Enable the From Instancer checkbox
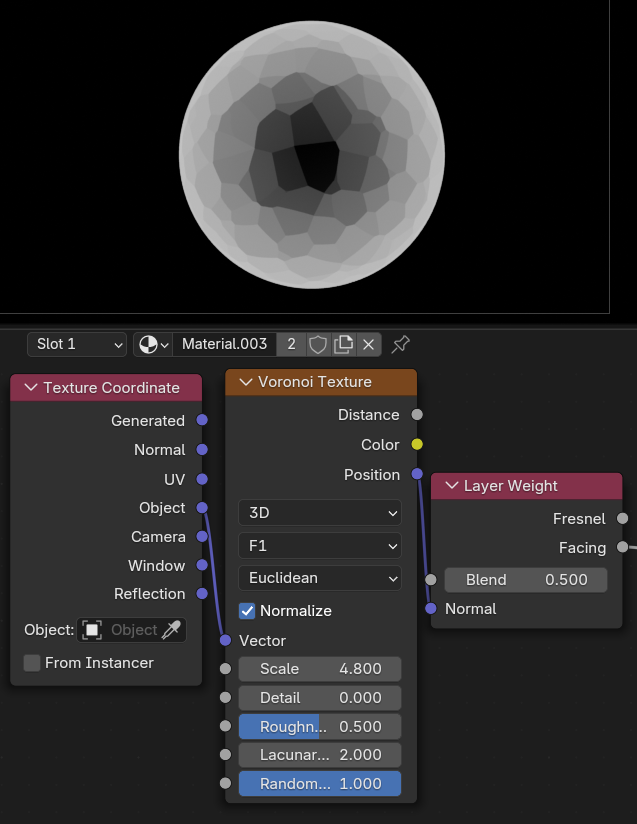637x824 pixels. click(32, 663)
